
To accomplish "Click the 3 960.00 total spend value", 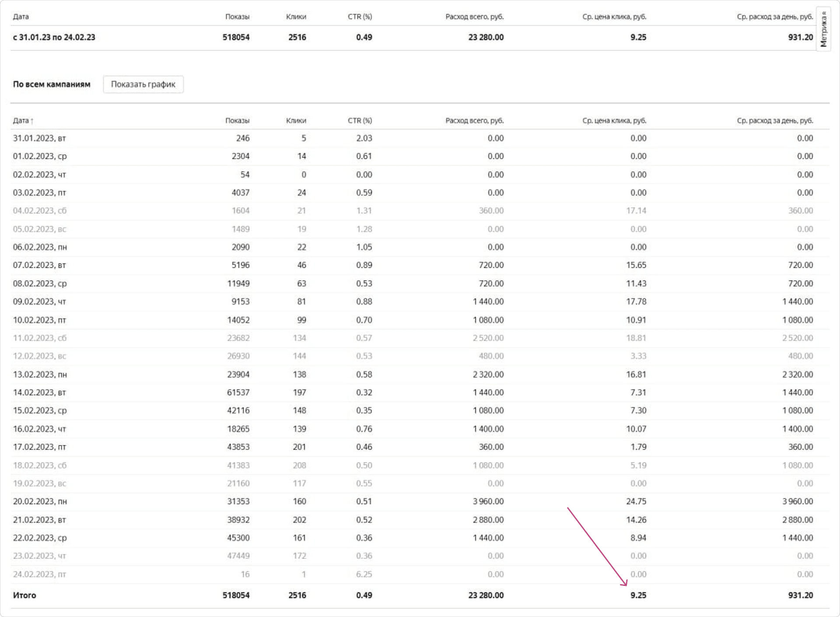I will click(x=488, y=501).
